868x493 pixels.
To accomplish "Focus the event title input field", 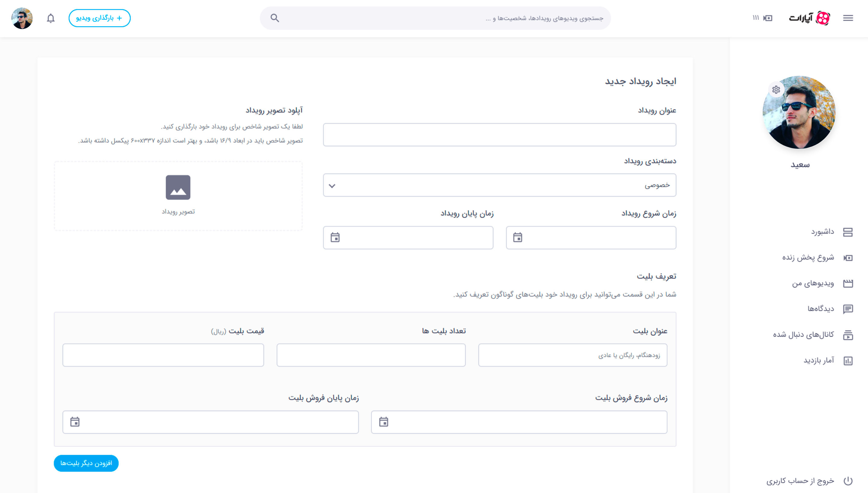I will click(499, 135).
